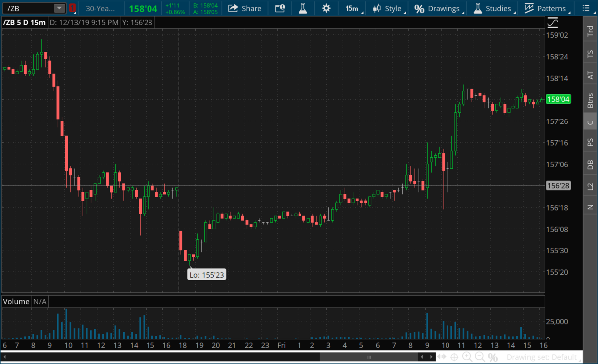The image size is (598, 364).
Task: Click the B: 158'04 bid price
Action: (x=205, y=5)
